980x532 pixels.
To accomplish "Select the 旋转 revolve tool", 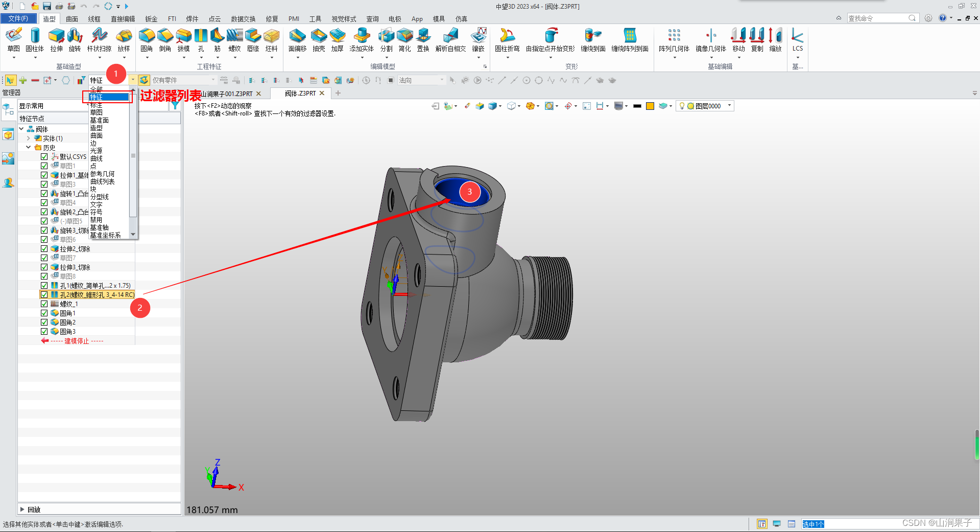I will 75,40.
